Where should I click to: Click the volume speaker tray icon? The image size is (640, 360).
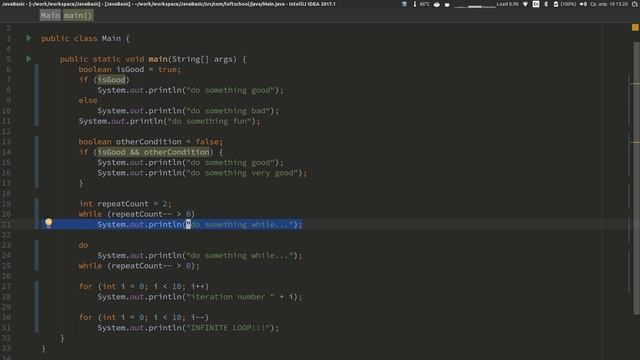[583, 4]
